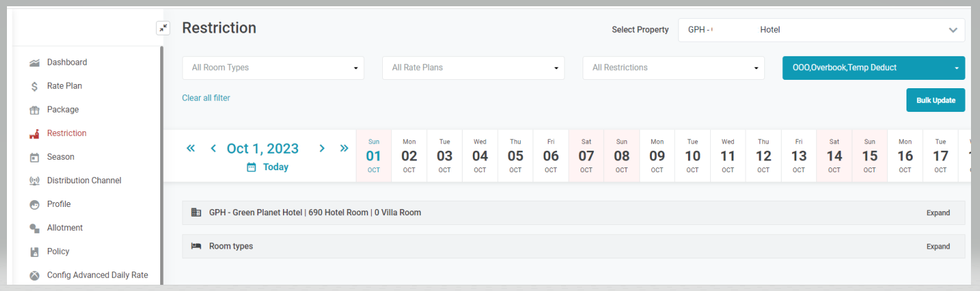
Task: Open the OOO,Overbook,Temp Deduct dropdown
Action: coord(873,68)
